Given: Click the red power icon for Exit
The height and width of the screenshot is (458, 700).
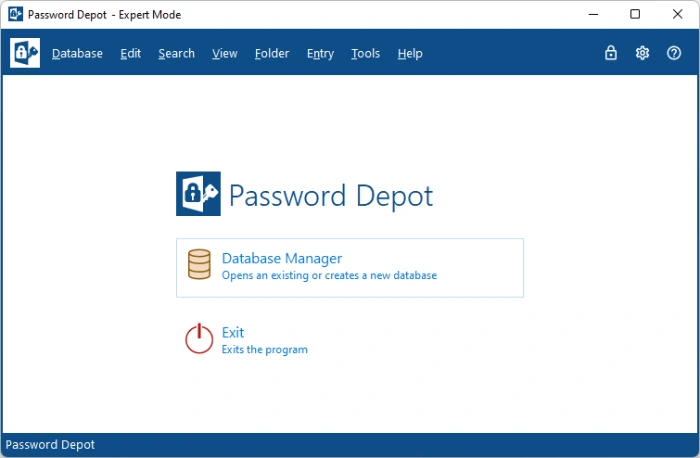Looking at the screenshot, I should pyautogui.click(x=199, y=339).
